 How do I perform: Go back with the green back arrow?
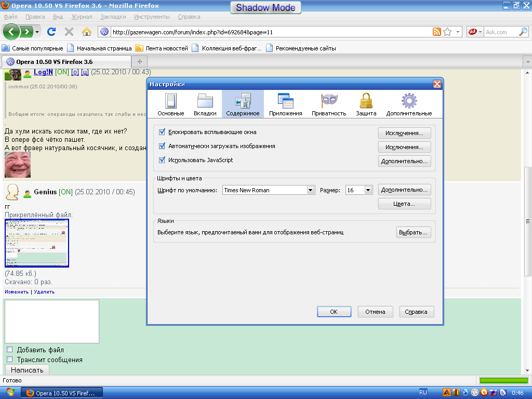click(11, 32)
